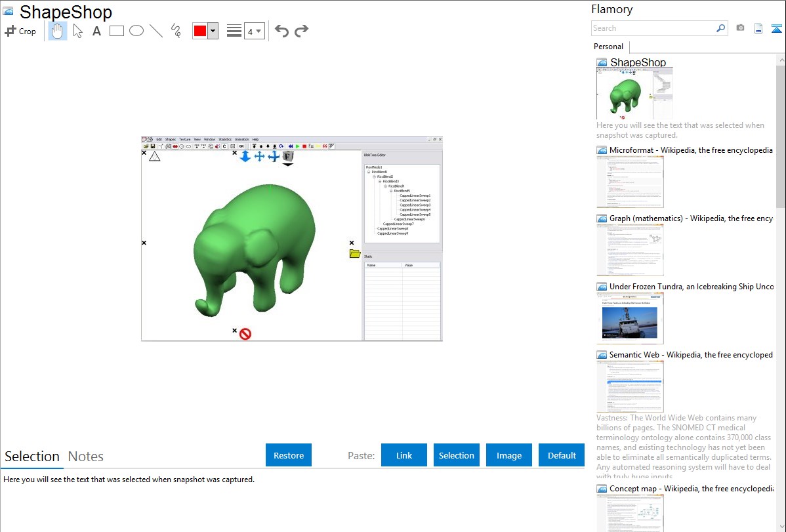
Task: Click the red prohibited sign icon
Action: [x=245, y=334]
